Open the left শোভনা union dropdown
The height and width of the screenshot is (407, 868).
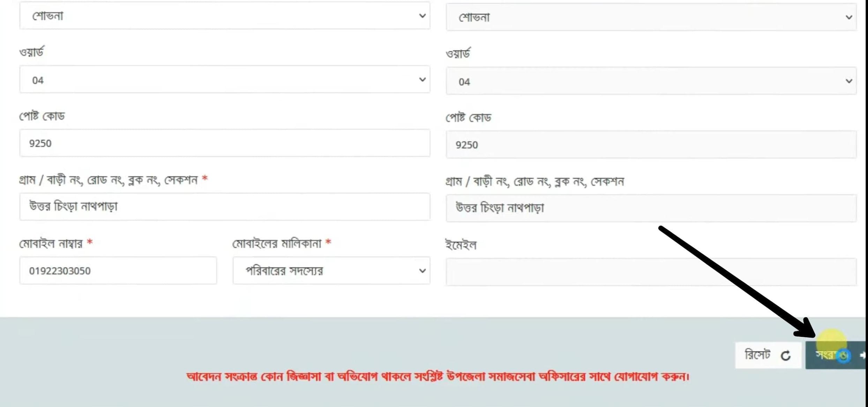pyautogui.click(x=225, y=16)
